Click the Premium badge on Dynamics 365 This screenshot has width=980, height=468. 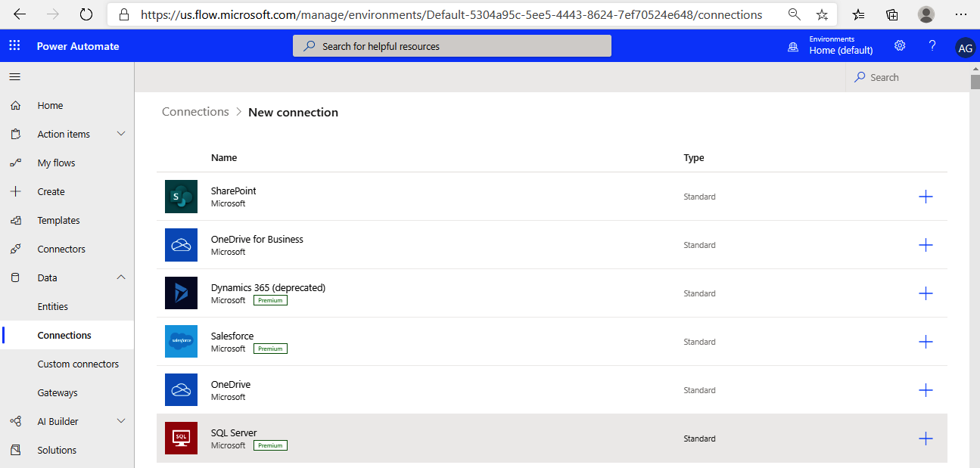pyautogui.click(x=270, y=300)
